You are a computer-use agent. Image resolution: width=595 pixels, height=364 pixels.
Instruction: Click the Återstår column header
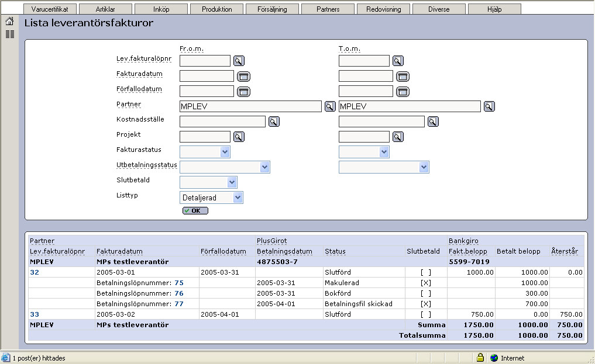tap(565, 251)
